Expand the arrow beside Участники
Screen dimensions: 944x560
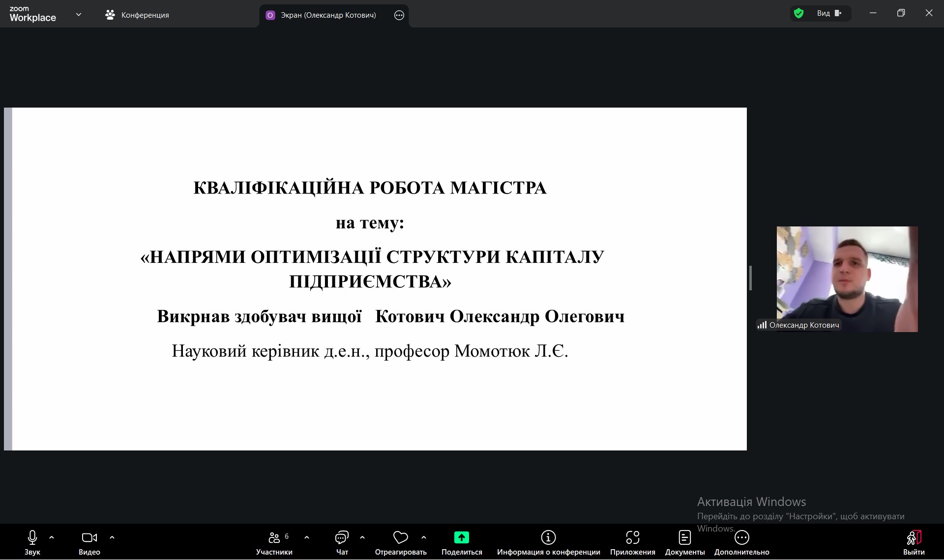coord(307,537)
